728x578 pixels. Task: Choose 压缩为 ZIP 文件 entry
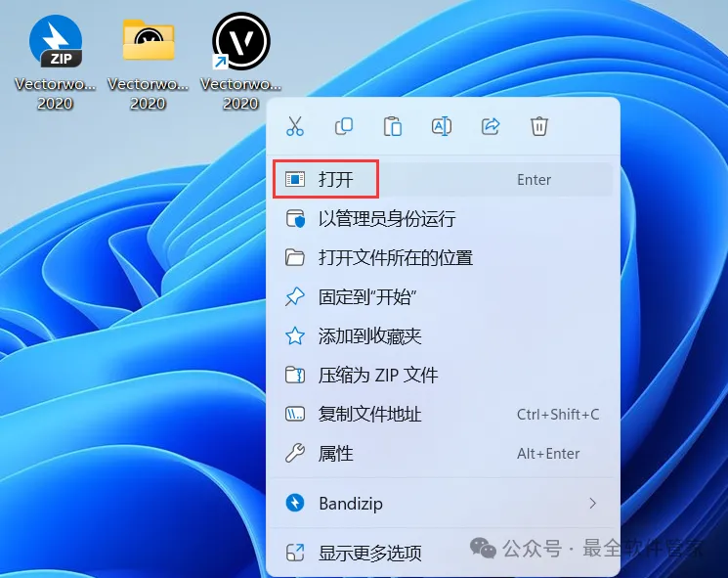tap(442, 375)
